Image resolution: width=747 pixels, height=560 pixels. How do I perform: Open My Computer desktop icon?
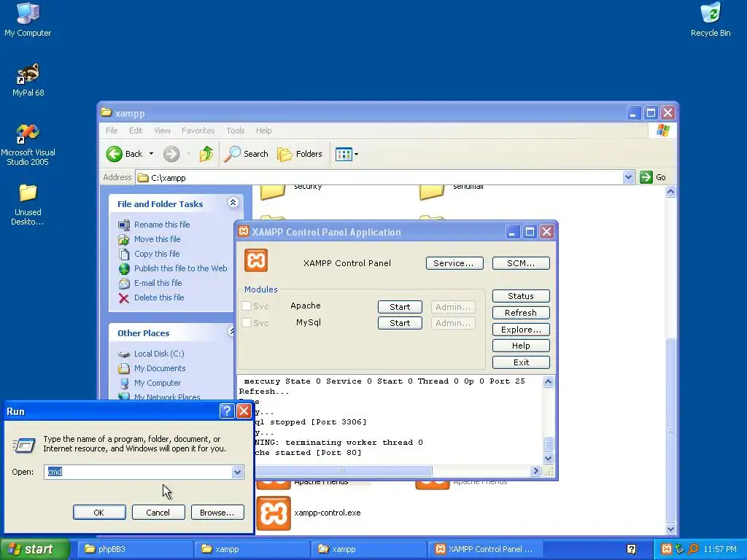pyautogui.click(x=28, y=20)
